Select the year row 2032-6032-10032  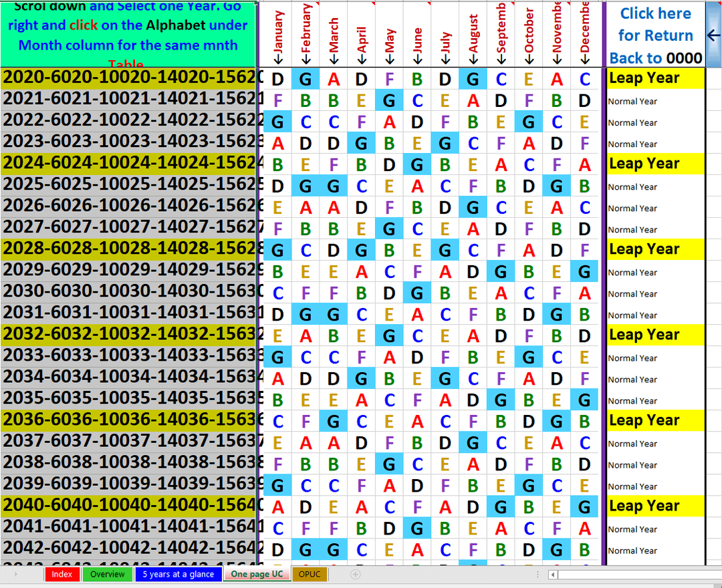[128, 335]
